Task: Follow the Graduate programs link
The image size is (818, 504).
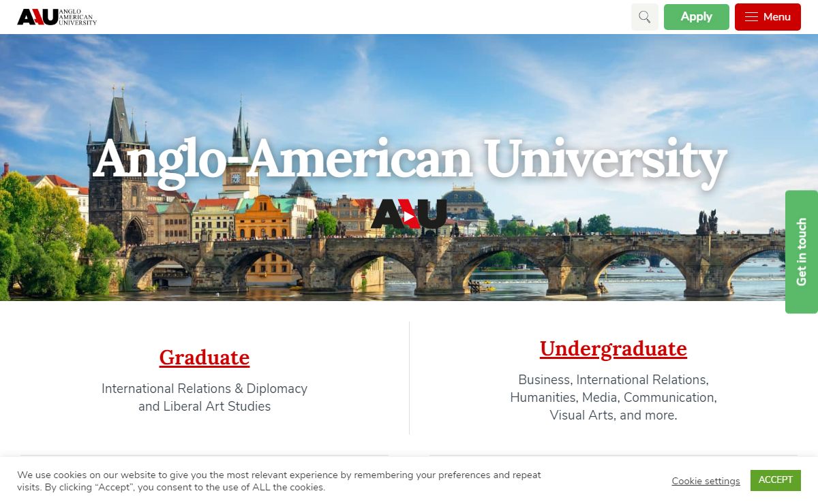Action: [204, 358]
